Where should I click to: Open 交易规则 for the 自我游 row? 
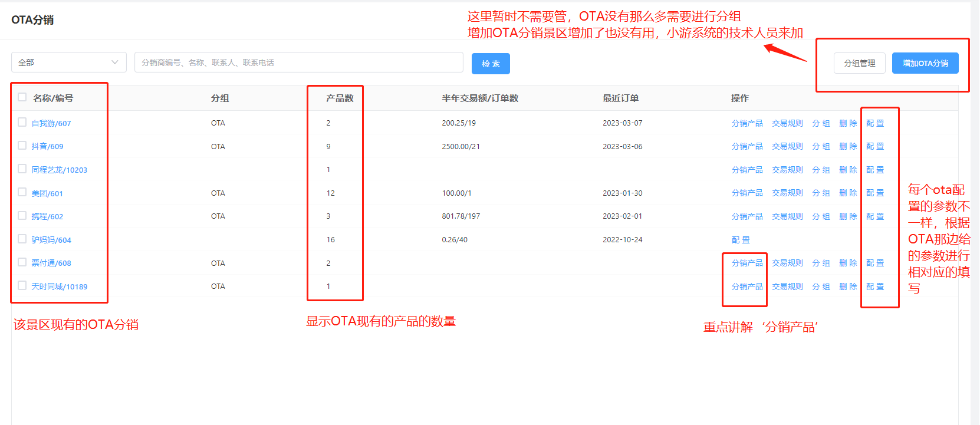click(x=787, y=123)
